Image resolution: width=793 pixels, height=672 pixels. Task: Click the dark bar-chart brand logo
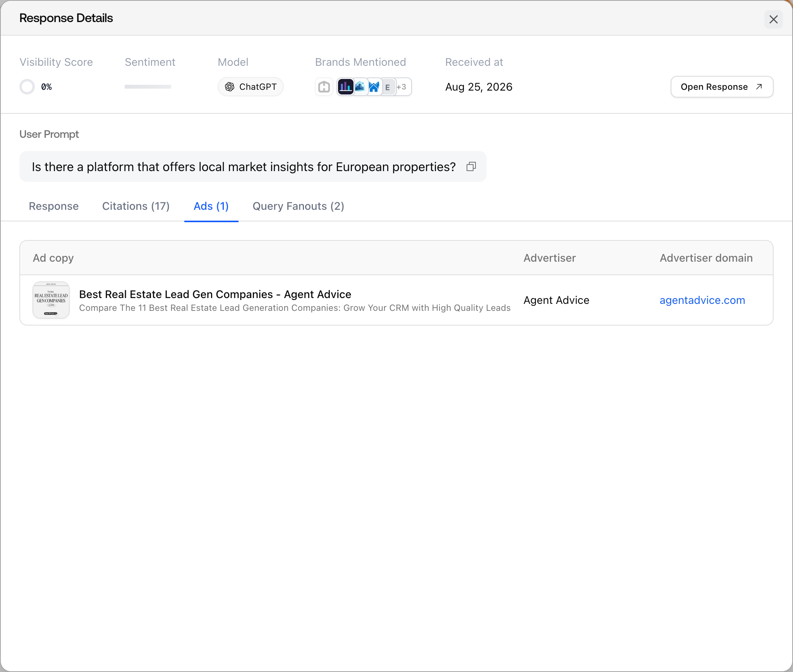(x=345, y=87)
